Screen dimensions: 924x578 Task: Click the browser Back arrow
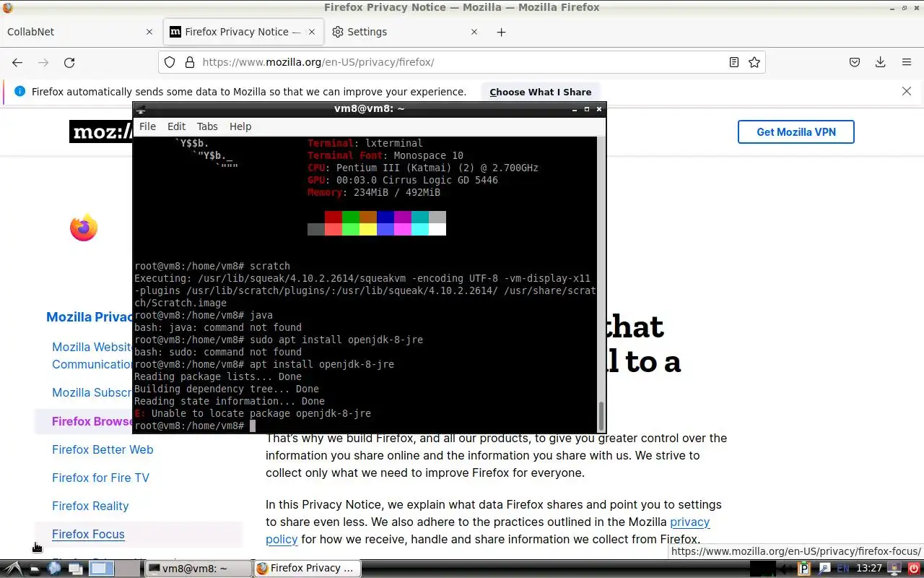17,62
